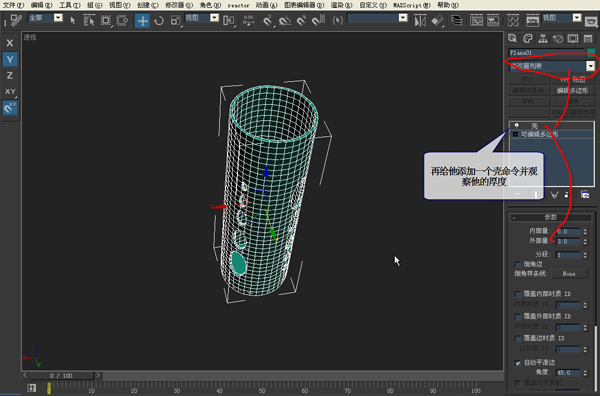Choose the Select Object arrow tool
This screenshot has height=396, width=600.
pyautogui.click(x=73, y=20)
